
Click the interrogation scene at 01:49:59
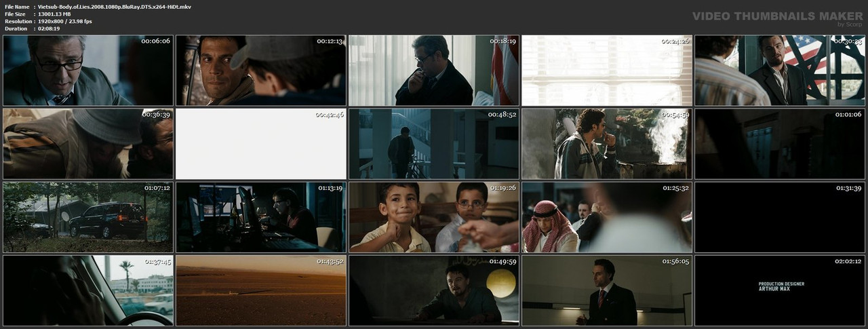434,290
